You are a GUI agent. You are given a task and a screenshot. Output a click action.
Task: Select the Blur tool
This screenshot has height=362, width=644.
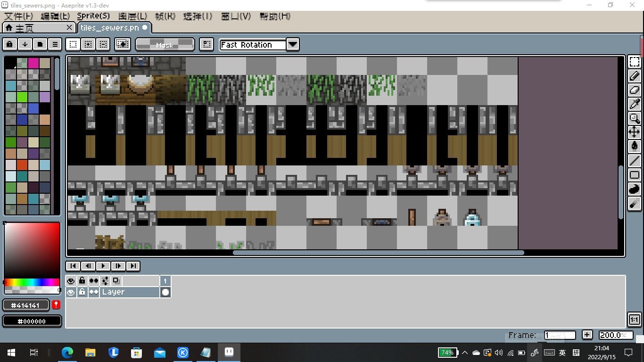pyautogui.click(x=635, y=203)
